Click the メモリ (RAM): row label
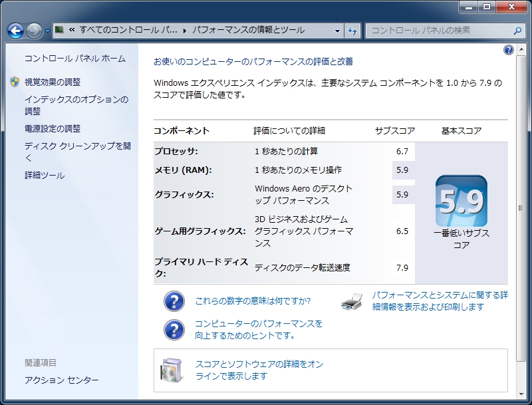The image size is (532, 405). coord(184,170)
